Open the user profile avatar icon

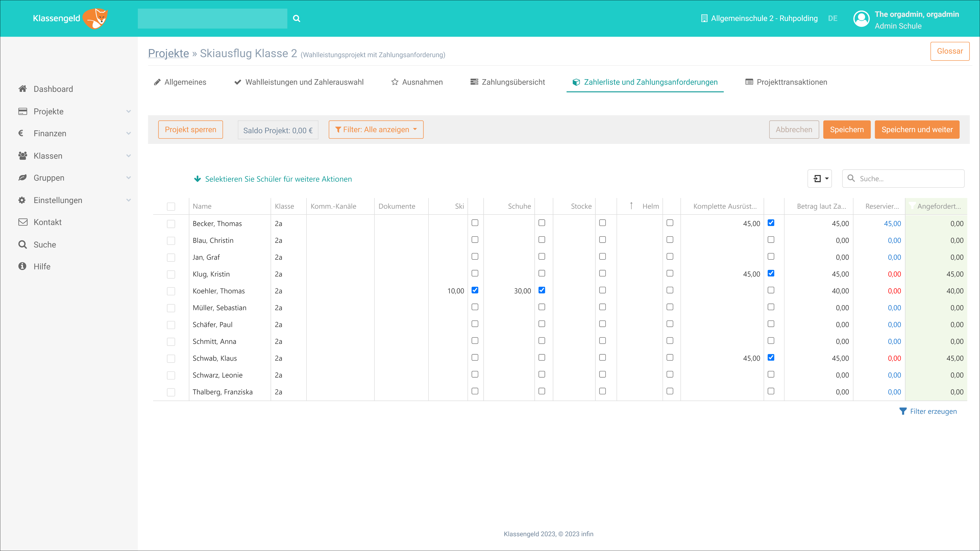[x=861, y=19]
